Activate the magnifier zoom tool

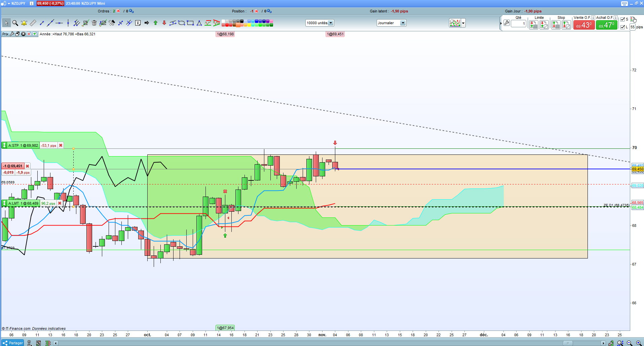(15, 23)
